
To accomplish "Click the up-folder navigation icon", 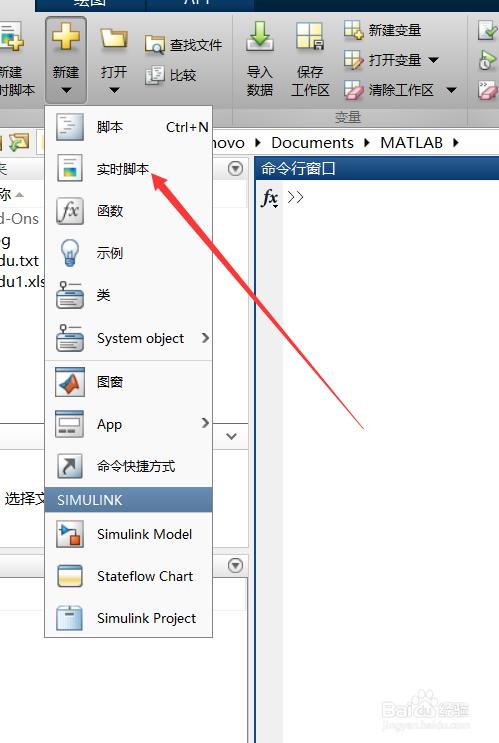I will coord(19,142).
